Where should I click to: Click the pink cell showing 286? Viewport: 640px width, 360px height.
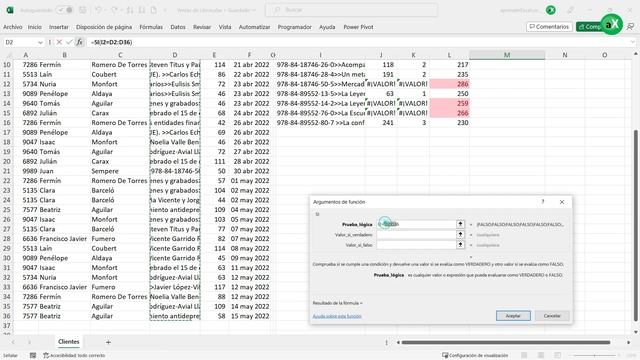click(449, 84)
